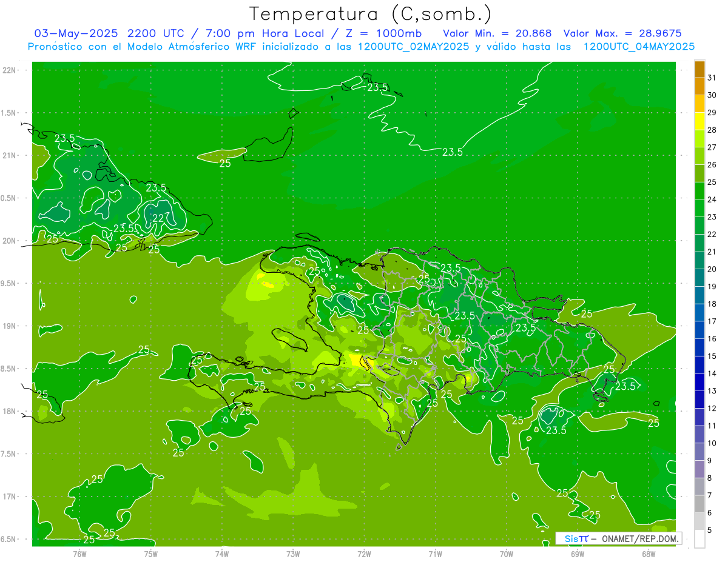Viewport: 728px width, 562px height.
Task: Click the "75W" longitude axis label
Action: pos(151,553)
